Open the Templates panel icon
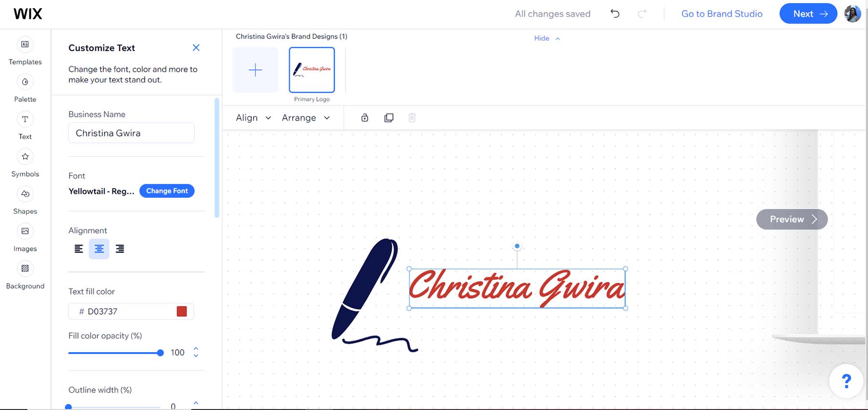Viewport: 868px width, 410px height. (25, 44)
